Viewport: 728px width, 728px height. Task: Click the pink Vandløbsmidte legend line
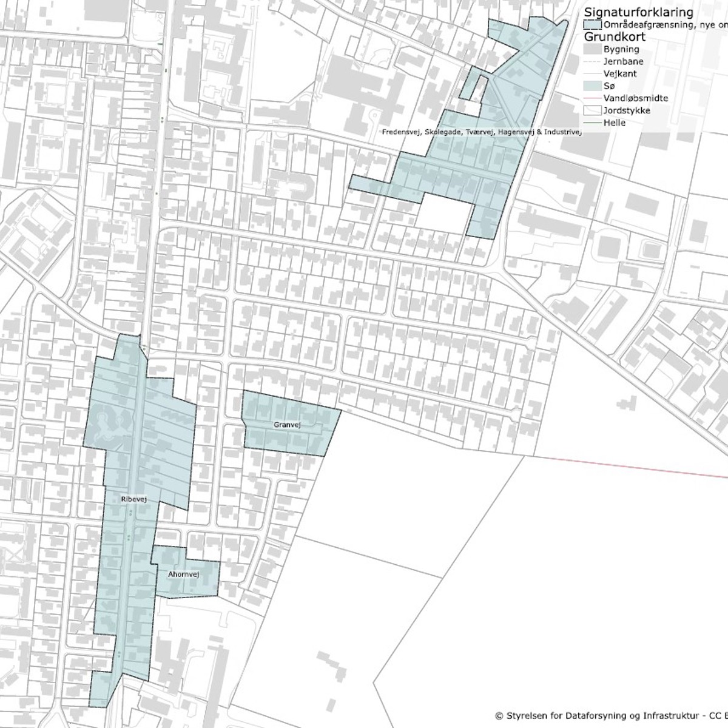click(592, 98)
